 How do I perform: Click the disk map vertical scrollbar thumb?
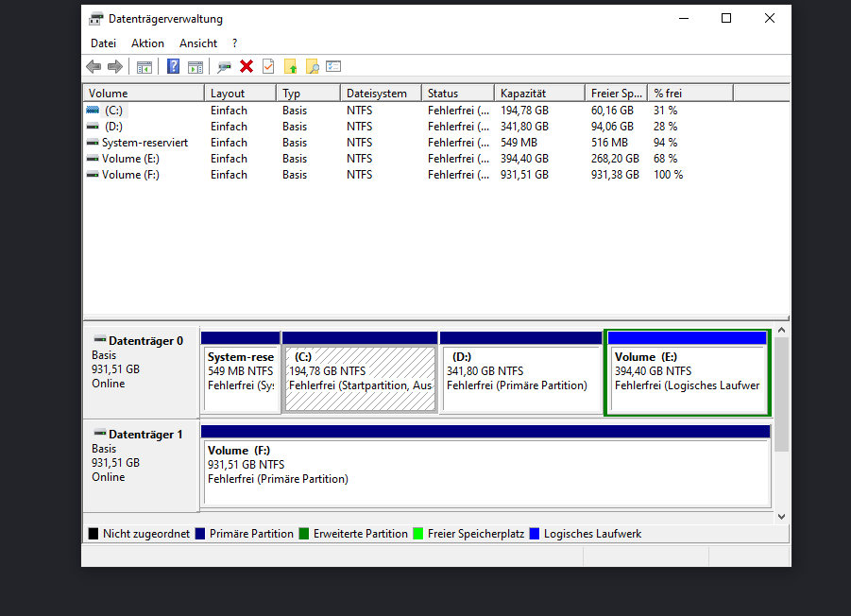pos(781,395)
